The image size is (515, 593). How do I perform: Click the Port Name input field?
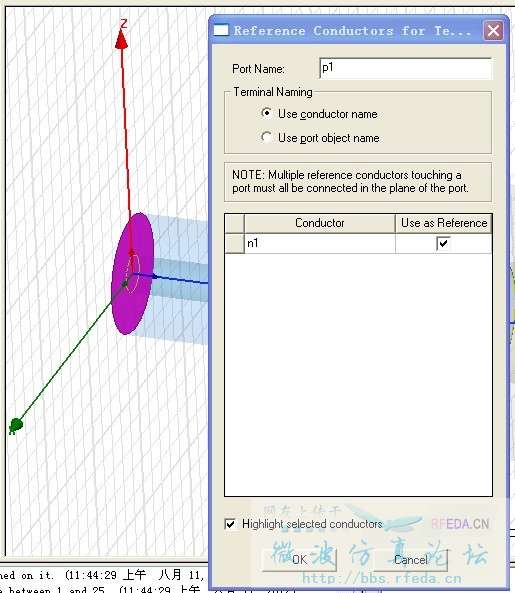[x=405, y=68]
